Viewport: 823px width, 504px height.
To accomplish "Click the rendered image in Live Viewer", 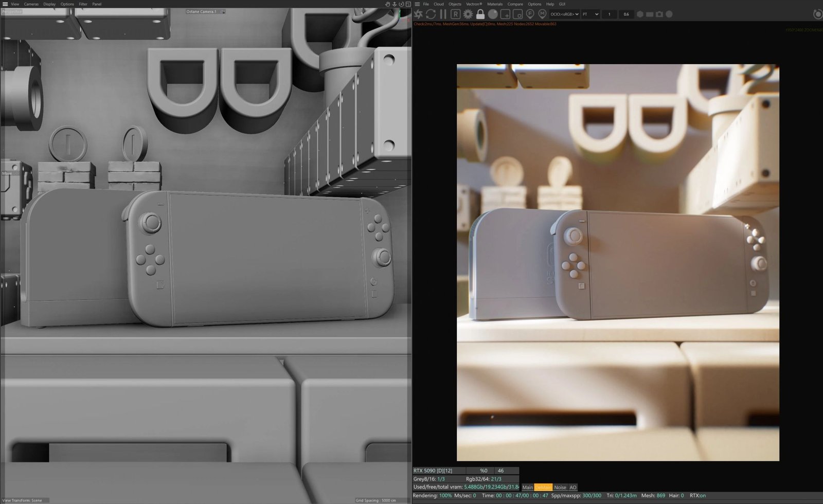I will 618,262.
